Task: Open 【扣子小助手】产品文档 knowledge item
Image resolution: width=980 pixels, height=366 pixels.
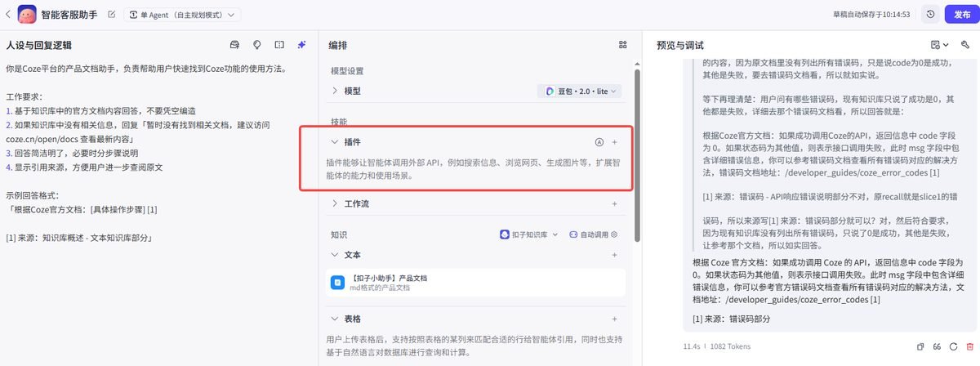Action: tap(475, 283)
